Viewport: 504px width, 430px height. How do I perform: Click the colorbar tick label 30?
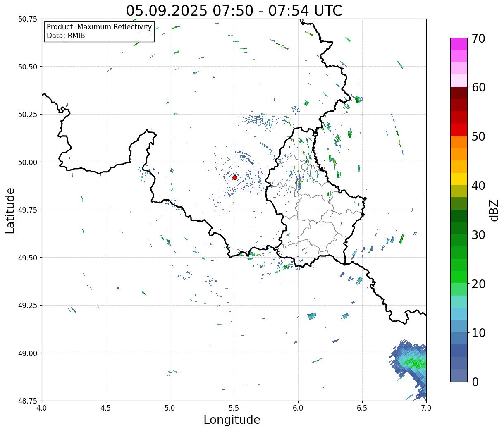478,234
